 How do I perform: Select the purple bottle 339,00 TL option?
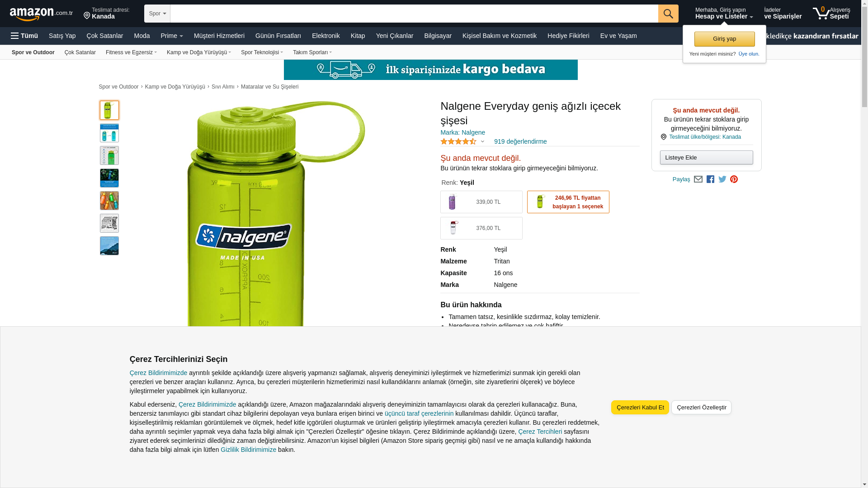click(481, 202)
